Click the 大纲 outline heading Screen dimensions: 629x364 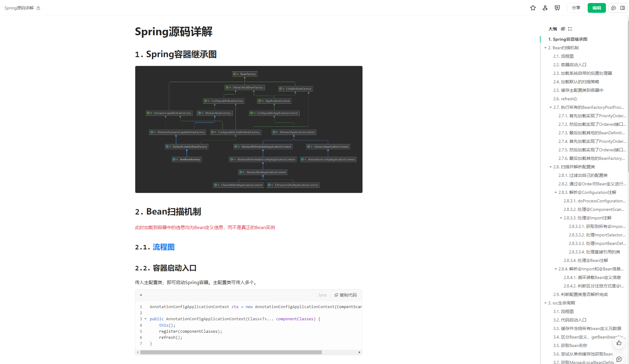click(x=552, y=29)
